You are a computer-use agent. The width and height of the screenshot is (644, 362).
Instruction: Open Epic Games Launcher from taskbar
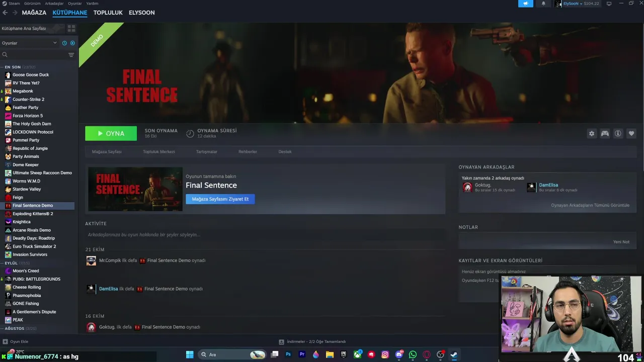344,354
